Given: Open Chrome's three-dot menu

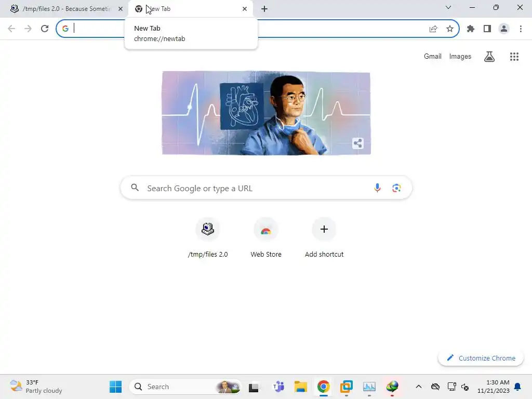Looking at the screenshot, I should click(x=521, y=29).
